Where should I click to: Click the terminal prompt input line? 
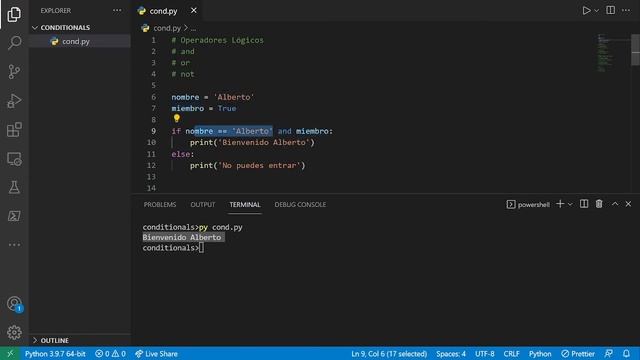point(173,248)
